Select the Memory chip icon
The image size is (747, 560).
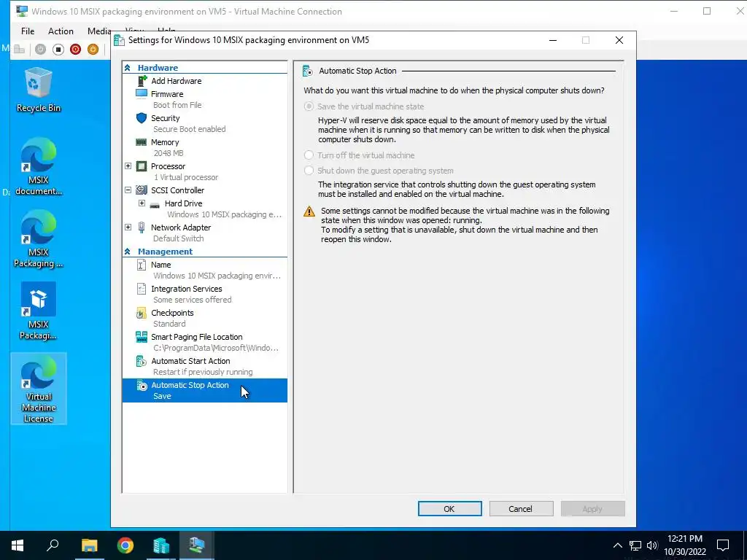pos(142,142)
